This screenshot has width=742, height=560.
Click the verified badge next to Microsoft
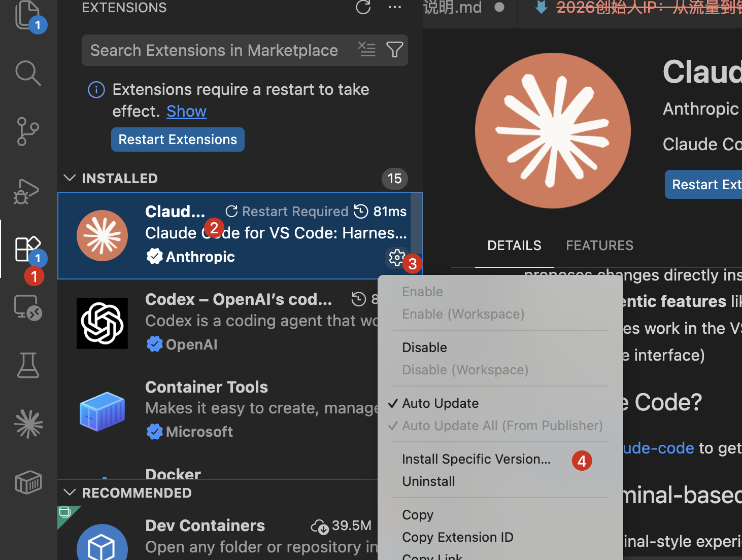pos(154,432)
